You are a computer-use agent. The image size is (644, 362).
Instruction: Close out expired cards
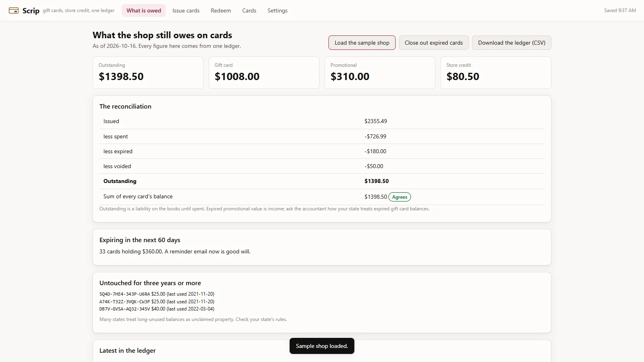pos(433,43)
